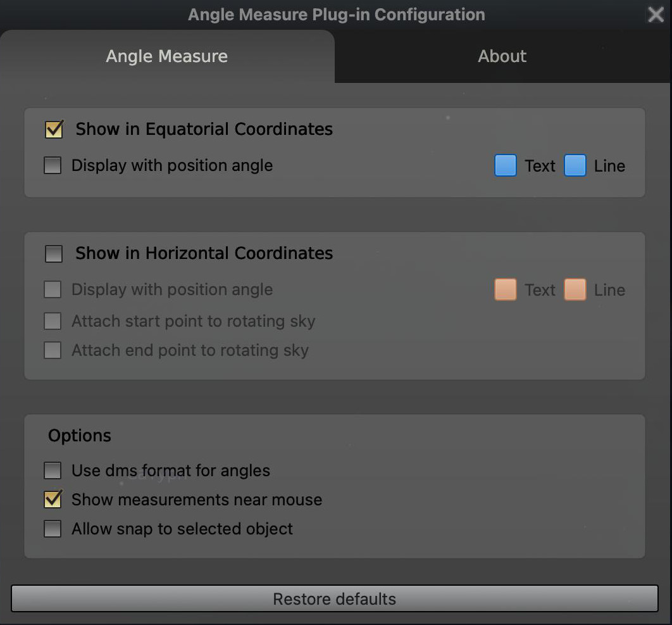The width and height of the screenshot is (672, 625).
Task: Check Attach start point to rotating sky
Action: 53,321
